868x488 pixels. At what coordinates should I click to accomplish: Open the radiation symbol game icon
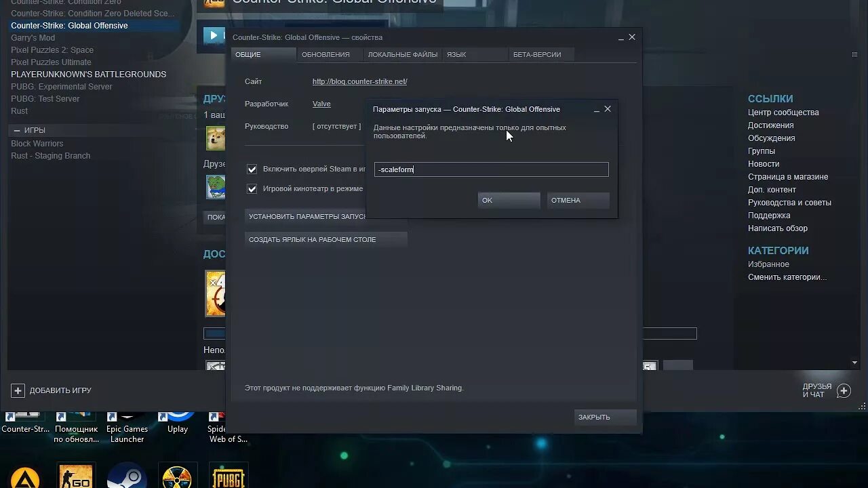click(x=178, y=476)
